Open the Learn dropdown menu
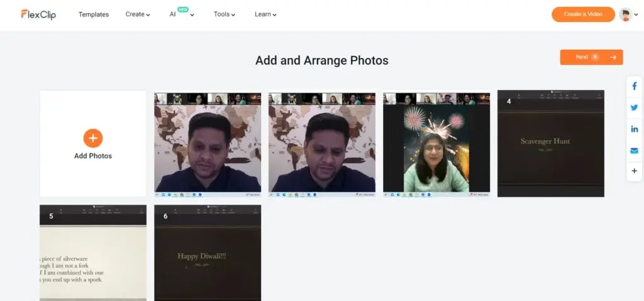 click(265, 14)
